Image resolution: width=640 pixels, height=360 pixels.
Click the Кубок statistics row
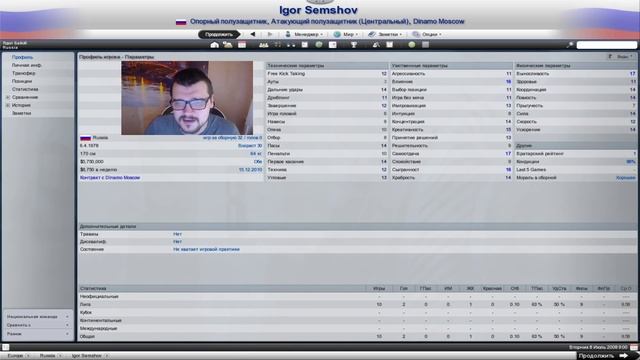[358, 312]
